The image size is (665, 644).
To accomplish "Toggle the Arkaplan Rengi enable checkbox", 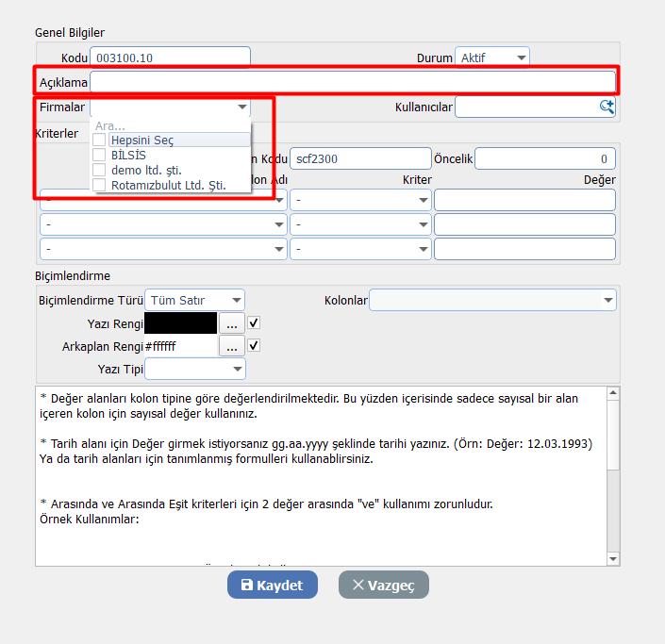I will pos(254,345).
